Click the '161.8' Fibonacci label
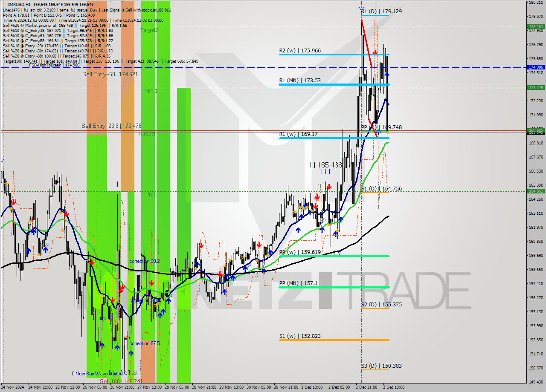546x392 pixels. point(151,91)
